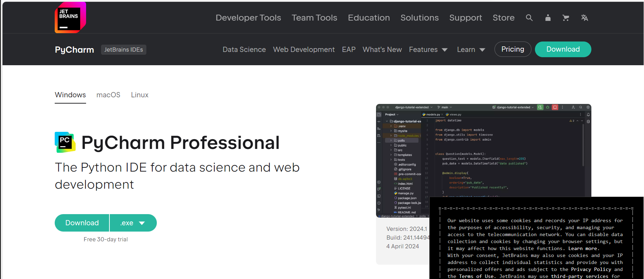The image size is (644, 279).
Task: Expand the .exe installer type dropdown
Action: coord(133,223)
